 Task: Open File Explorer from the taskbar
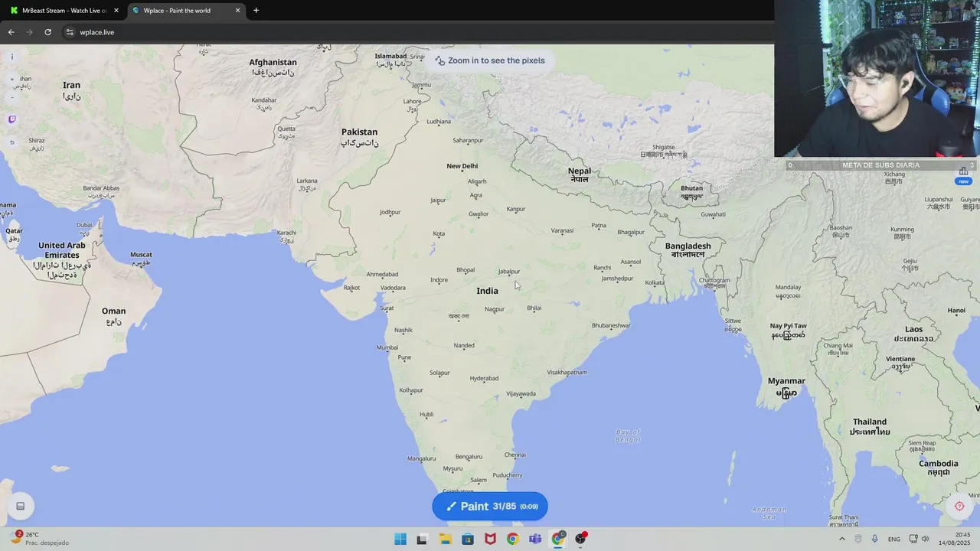445,539
